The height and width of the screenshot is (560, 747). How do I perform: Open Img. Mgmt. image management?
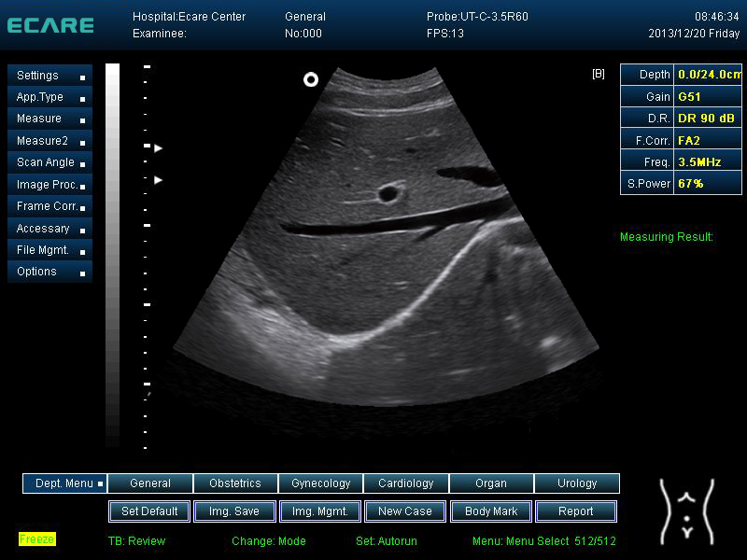click(x=320, y=511)
